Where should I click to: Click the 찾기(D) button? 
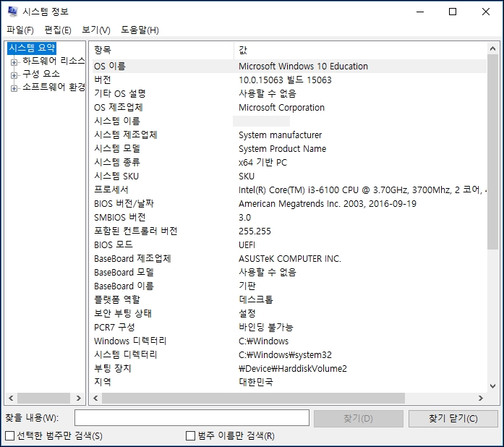click(x=359, y=418)
